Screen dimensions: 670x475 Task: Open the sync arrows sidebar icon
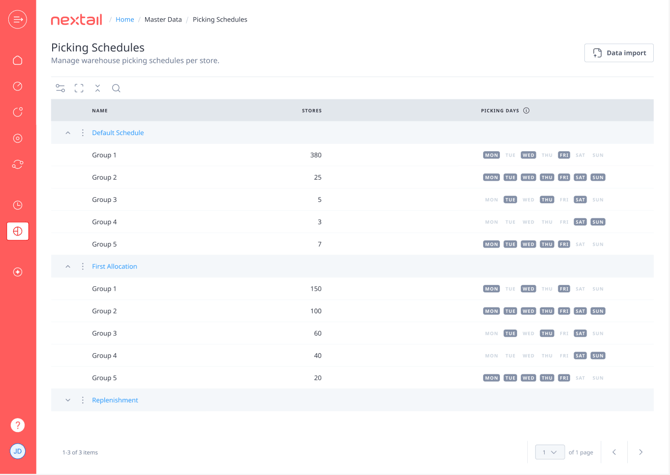pyautogui.click(x=18, y=164)
